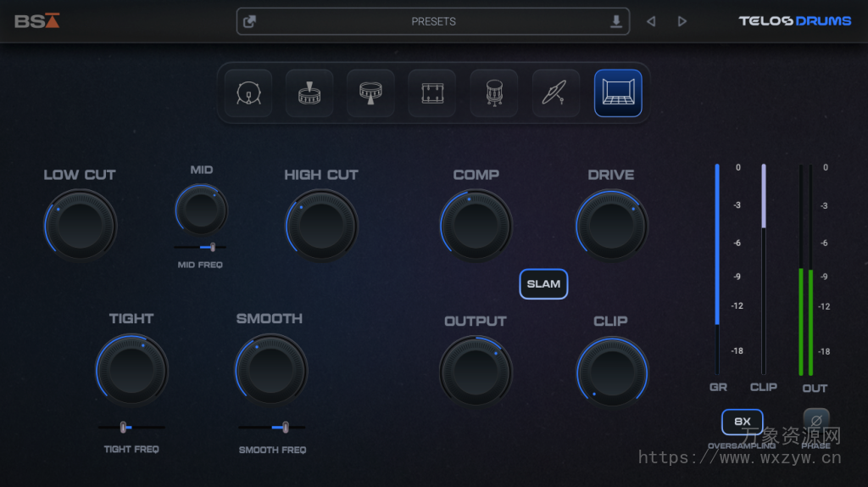Click the TIGHT FREQ label

(131, 450)
